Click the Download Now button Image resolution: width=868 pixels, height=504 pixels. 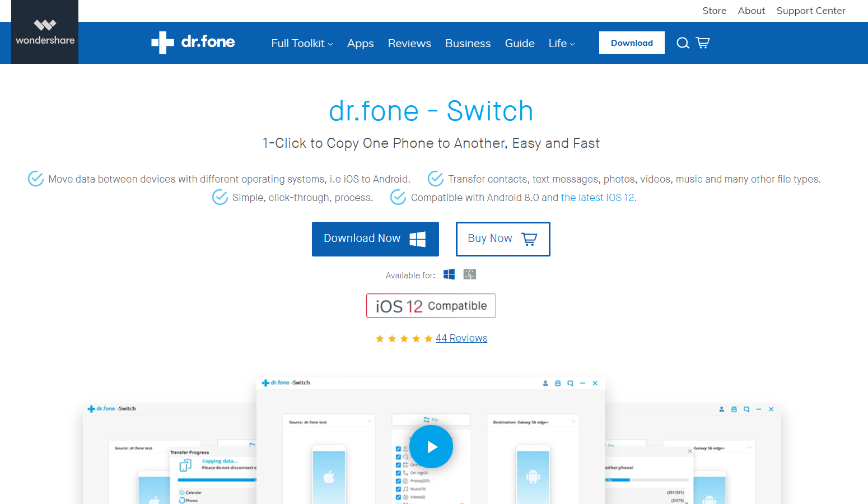coord(375,239)
